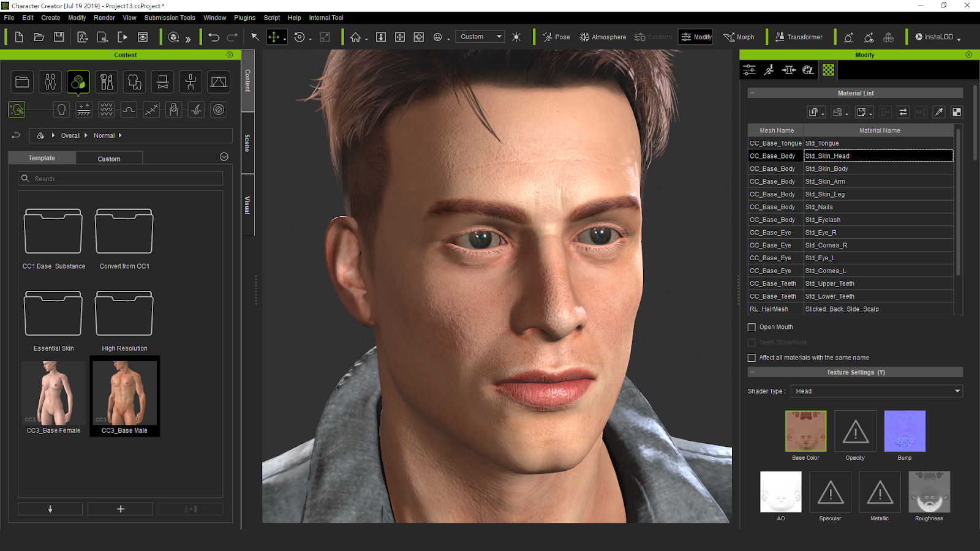Image resolution: width=980 pixels, height=551 pixels.
Task: Open the Render menu
Action: tap(104, 18)
